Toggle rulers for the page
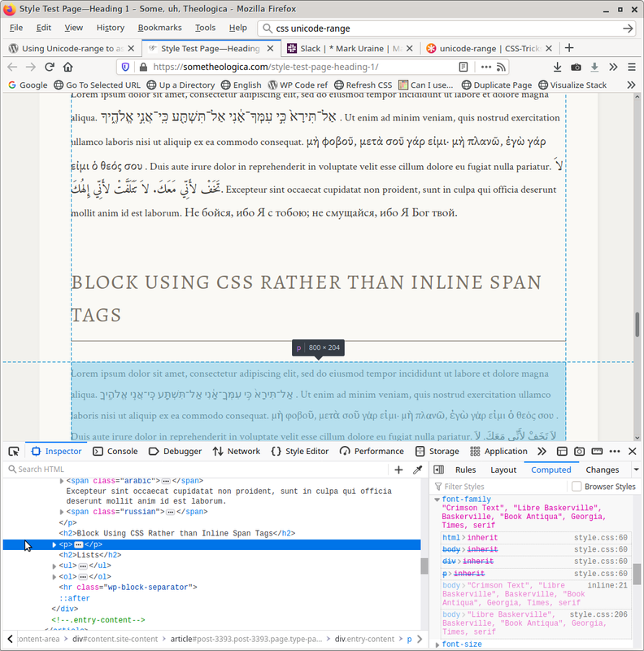 (597, 452)
